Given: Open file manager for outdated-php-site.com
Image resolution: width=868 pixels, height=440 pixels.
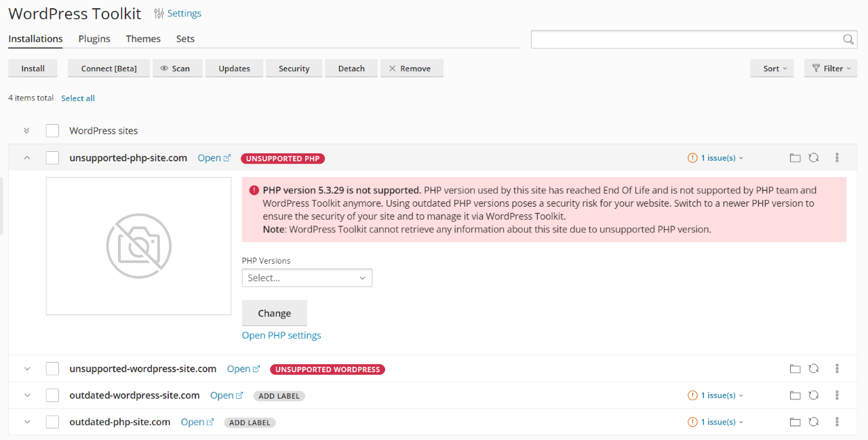Looking at the screenshot, I should (x=795, y=422).
